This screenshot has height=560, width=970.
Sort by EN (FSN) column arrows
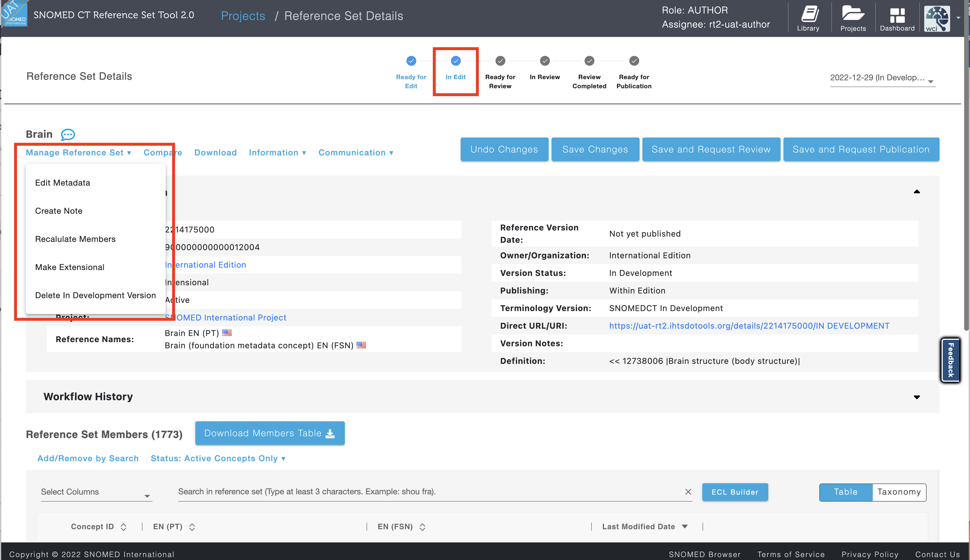coord(422,527)
